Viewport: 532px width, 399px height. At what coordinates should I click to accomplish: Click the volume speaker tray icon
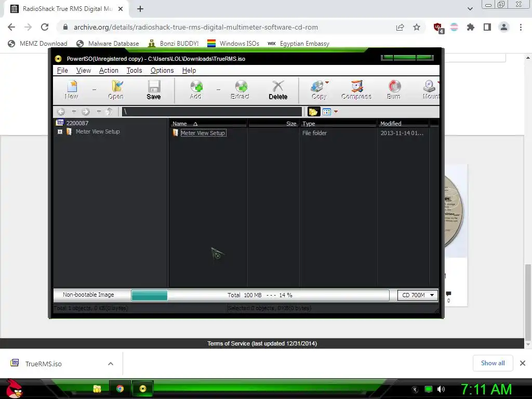pyautogui.click(x=441, y=389)
